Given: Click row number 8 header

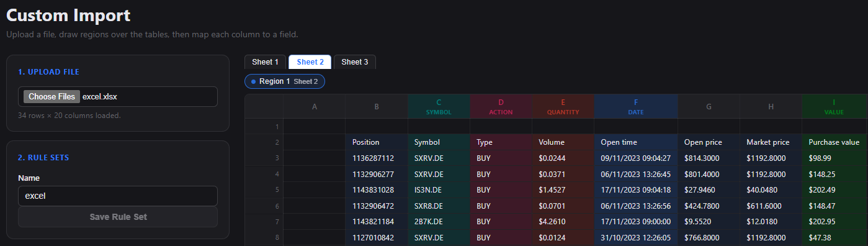Looking at the screenshot, I should [x=264, y=237].
